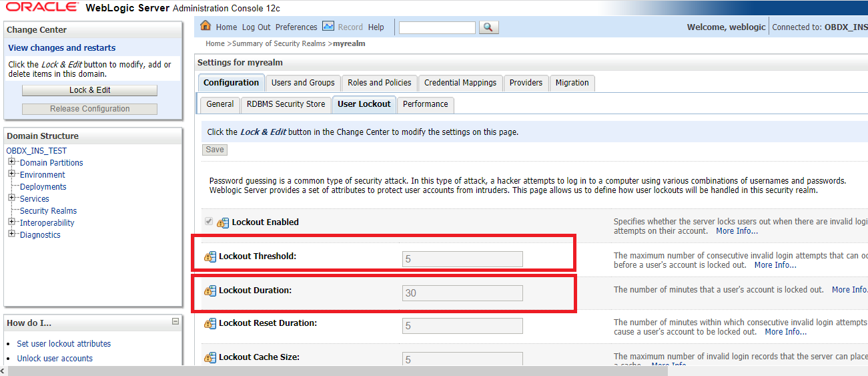Switch to the Users and Groups tab
Screen dimensions: 868x376
click(303, 83)
